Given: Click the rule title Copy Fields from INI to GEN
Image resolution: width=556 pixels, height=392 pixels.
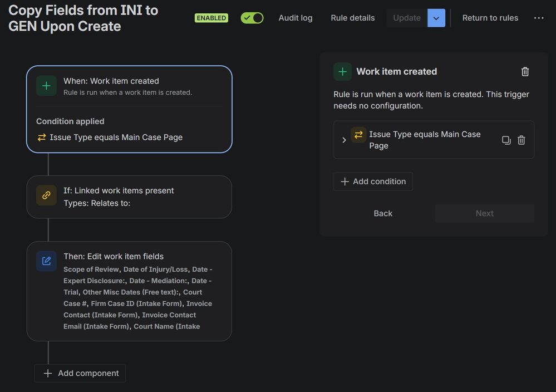Looking at the screenshot, I should (83, 18).
